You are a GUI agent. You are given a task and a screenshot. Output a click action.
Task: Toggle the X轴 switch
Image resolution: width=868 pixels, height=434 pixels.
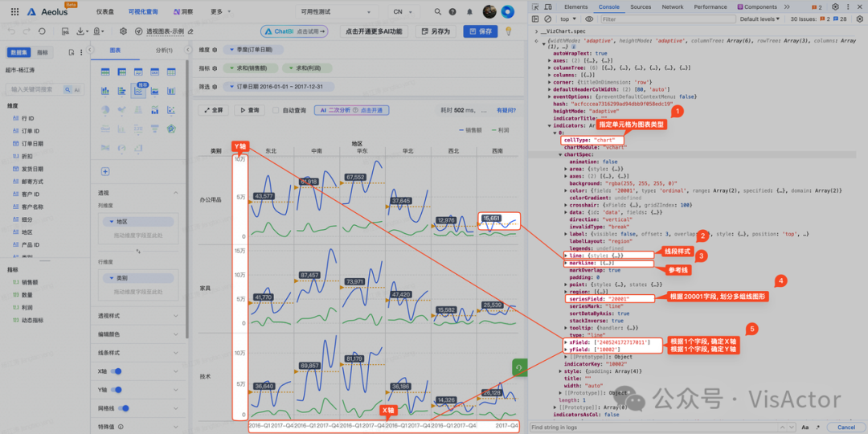(117, 371)
